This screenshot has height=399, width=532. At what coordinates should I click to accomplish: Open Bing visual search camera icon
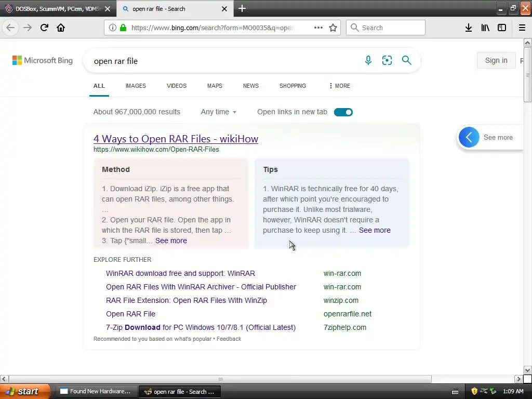[x=387, y=60]
